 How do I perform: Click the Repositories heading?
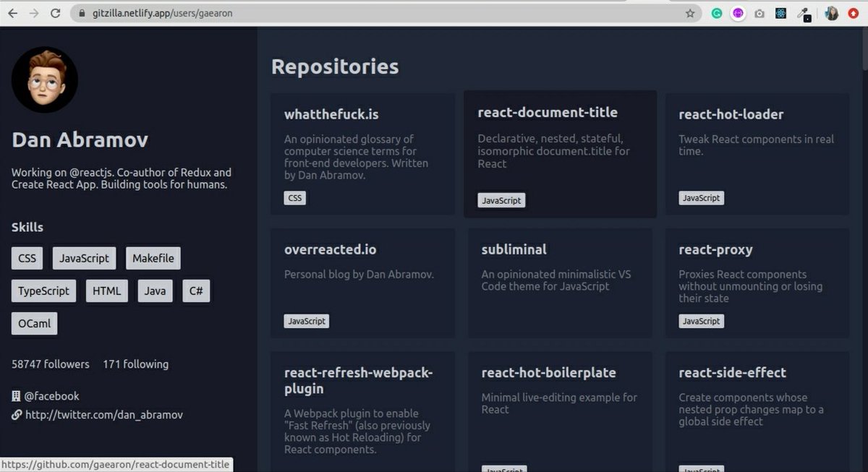[x=335, y=66]
